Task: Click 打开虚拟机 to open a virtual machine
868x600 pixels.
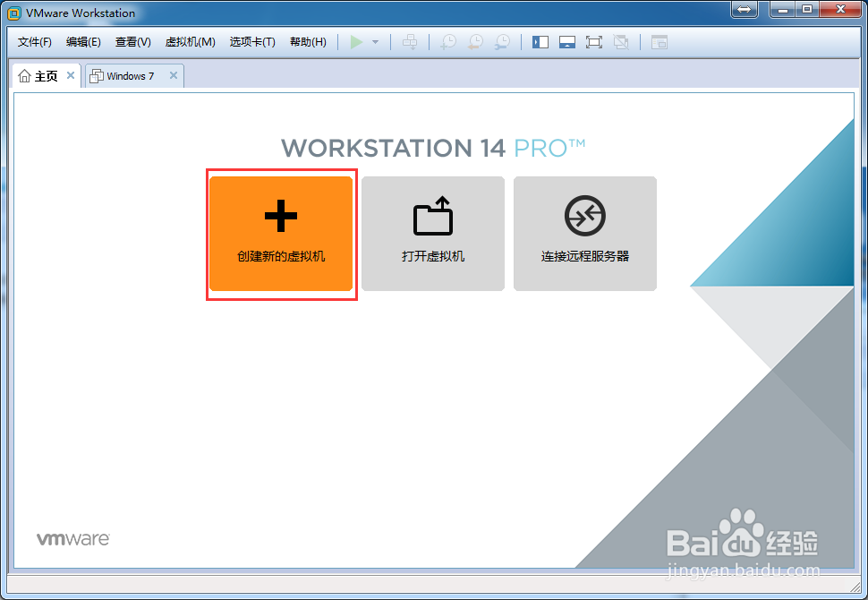Action: (432, 234)
